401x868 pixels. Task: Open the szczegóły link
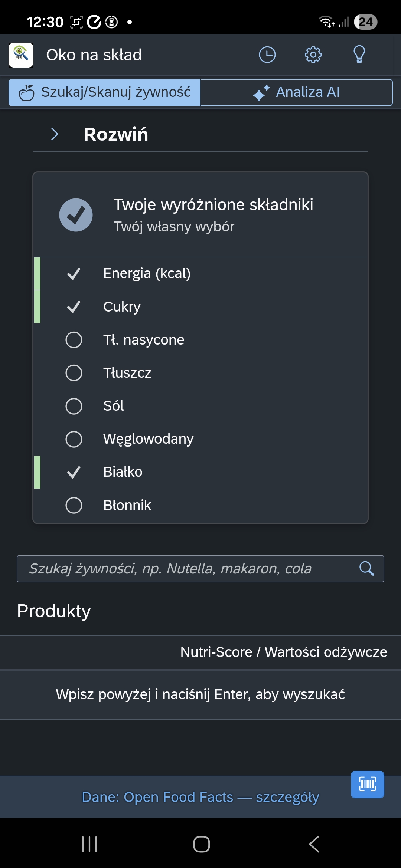point(288,796)
